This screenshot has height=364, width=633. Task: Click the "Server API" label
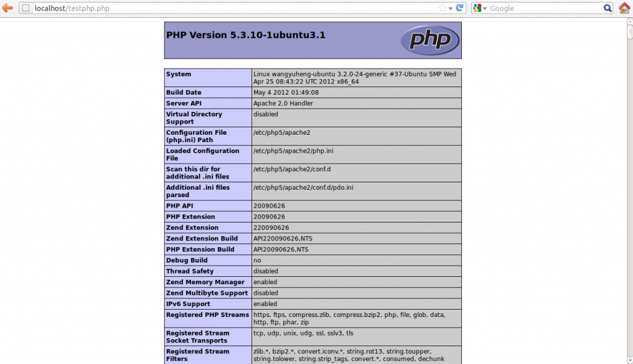[x=184, y=103]
